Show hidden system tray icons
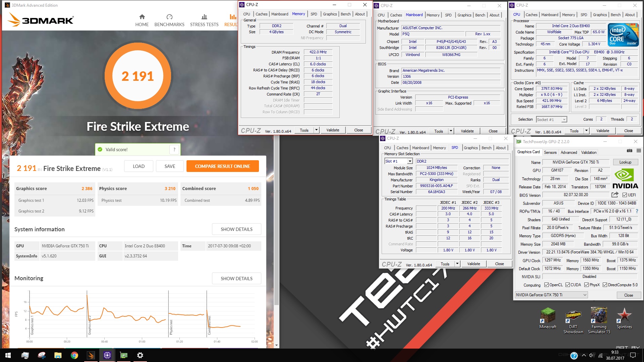 [x=584, y=355]
